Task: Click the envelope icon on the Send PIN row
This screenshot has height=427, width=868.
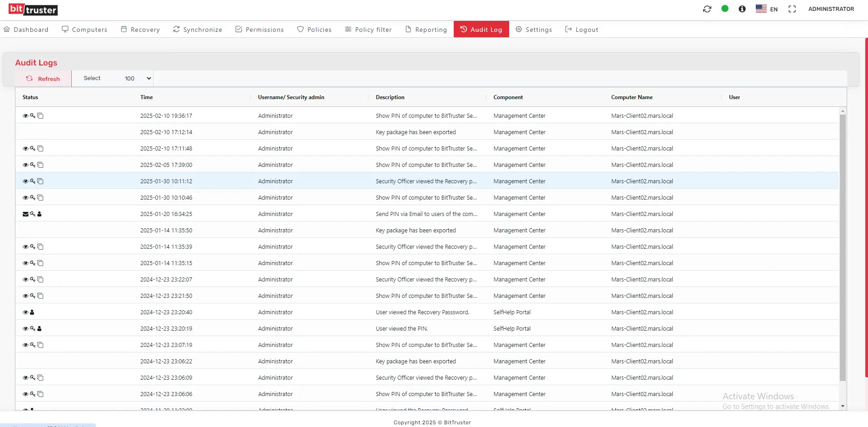Action: click(25, 214)
